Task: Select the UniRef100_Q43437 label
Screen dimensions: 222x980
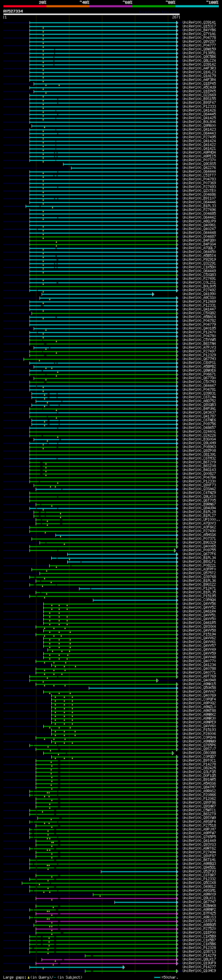Action: tap(199, 412)
